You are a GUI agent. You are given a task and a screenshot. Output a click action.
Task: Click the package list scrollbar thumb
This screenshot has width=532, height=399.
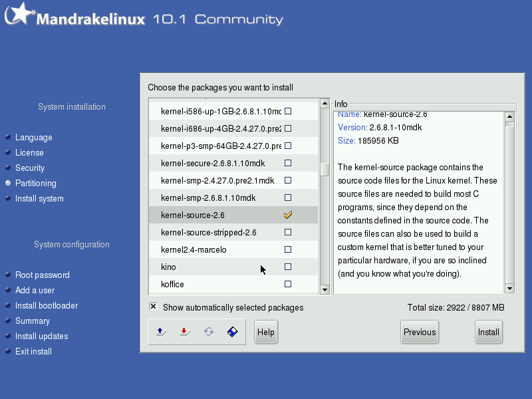coord(325,170)
